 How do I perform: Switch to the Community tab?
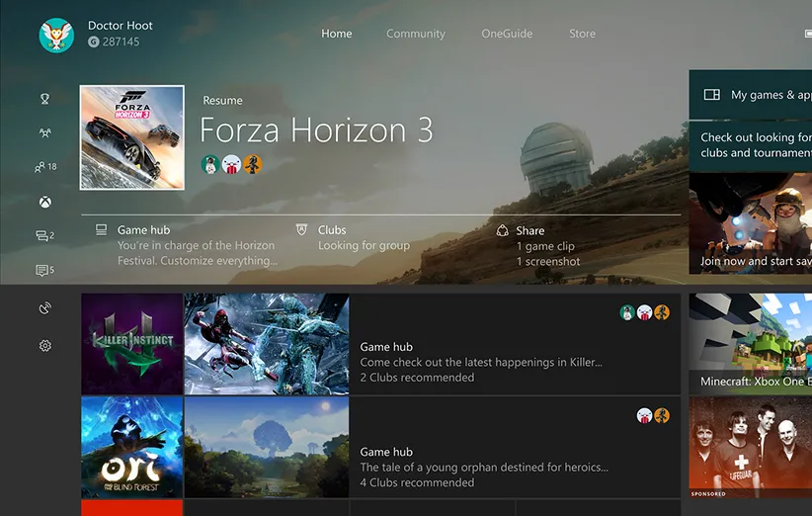click(x=415, y=34)
